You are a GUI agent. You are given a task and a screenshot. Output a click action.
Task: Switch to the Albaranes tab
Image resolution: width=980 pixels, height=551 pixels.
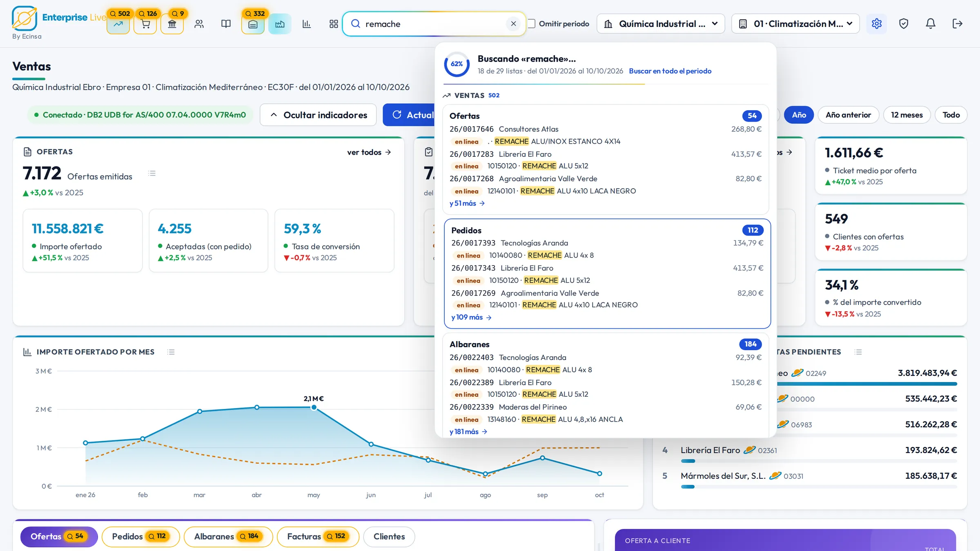click(228, 536)
